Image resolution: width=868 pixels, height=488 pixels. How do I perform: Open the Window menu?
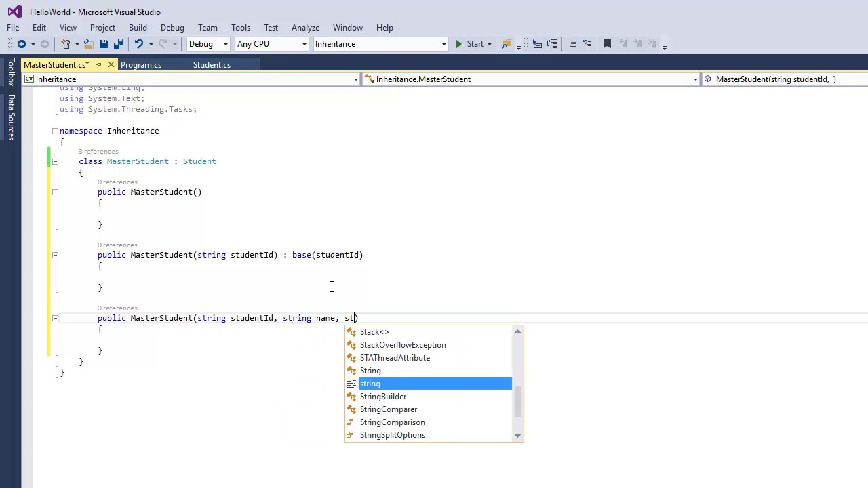coord(348,28)
